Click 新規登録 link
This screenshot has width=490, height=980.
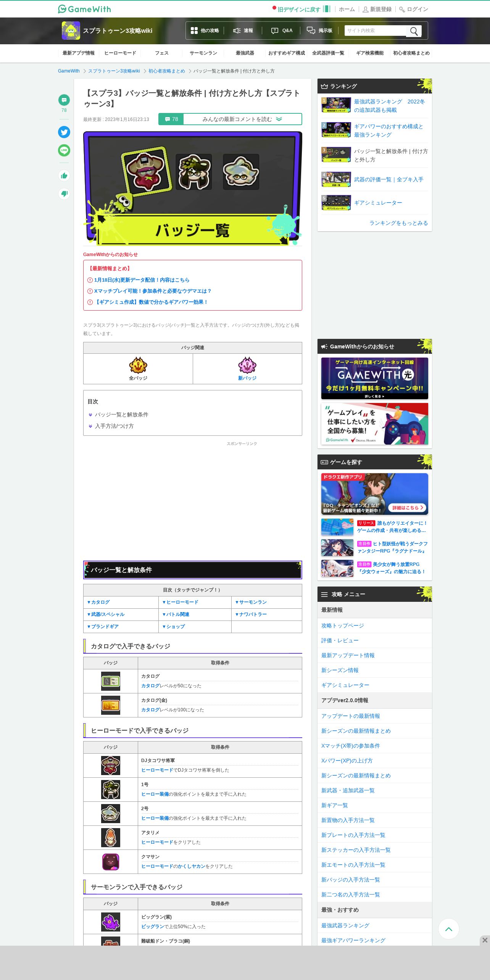(x=377, y=9)
